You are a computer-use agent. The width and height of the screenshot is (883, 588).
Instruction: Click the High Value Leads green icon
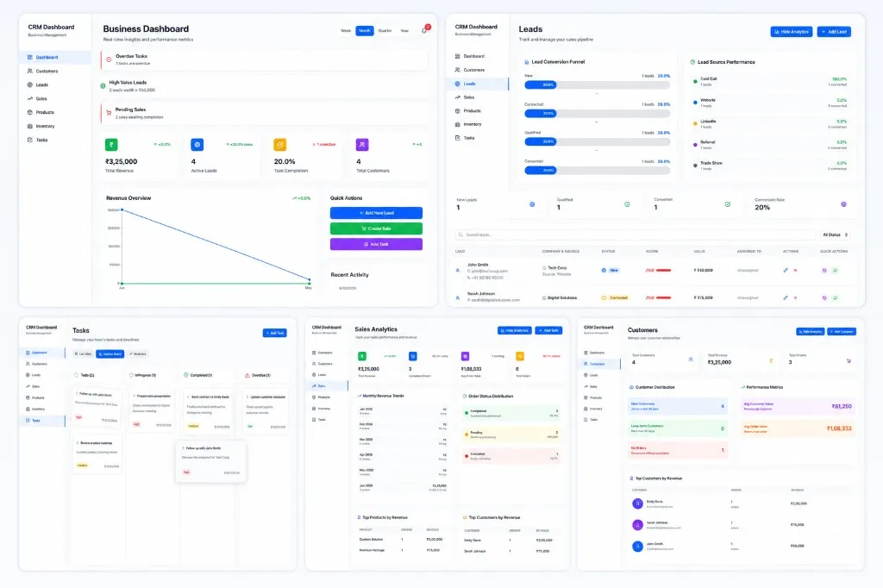tap(103, 85)
